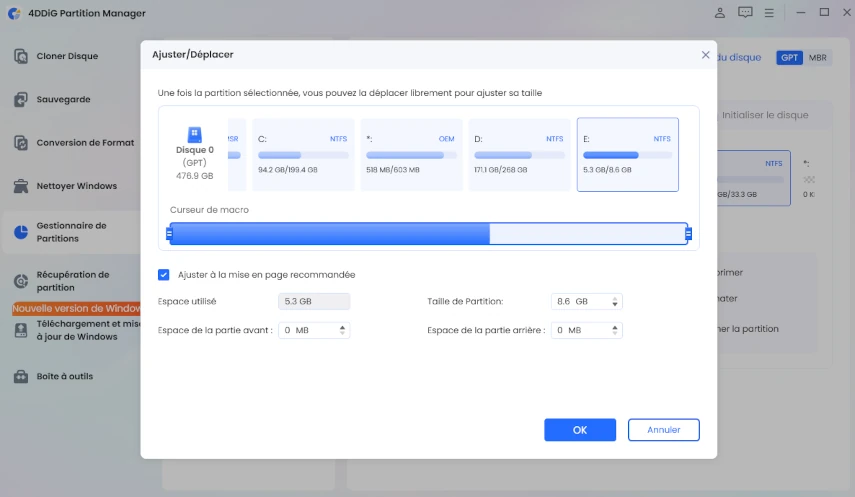Decrease Espace de la partie arrière value
The image size is (855, 497).
615,333
